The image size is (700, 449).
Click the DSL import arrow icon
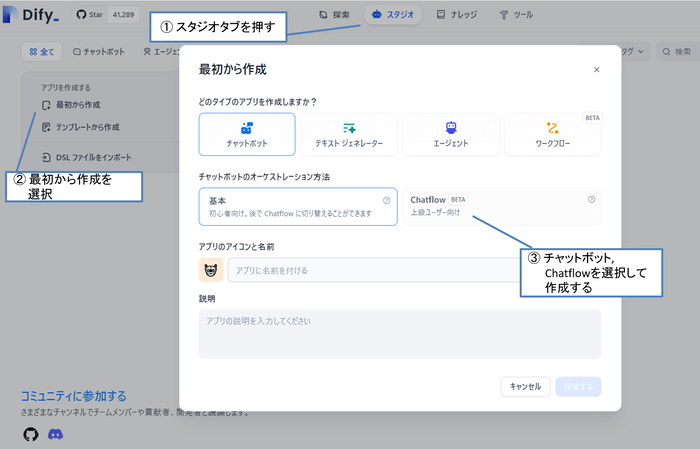tap(46, 157)
